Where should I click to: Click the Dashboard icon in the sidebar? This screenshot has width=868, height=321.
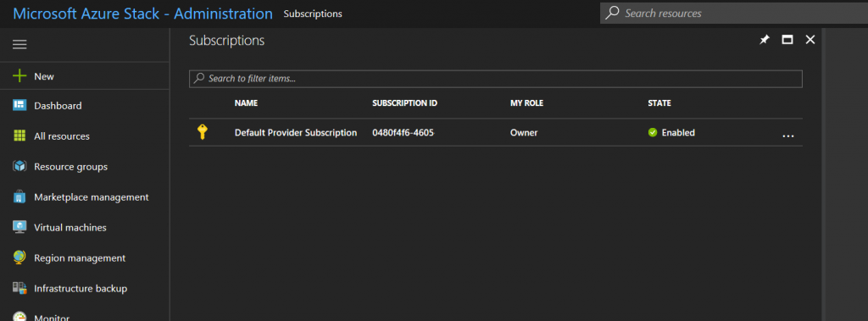pyautogui.click(x=20, y=106)
